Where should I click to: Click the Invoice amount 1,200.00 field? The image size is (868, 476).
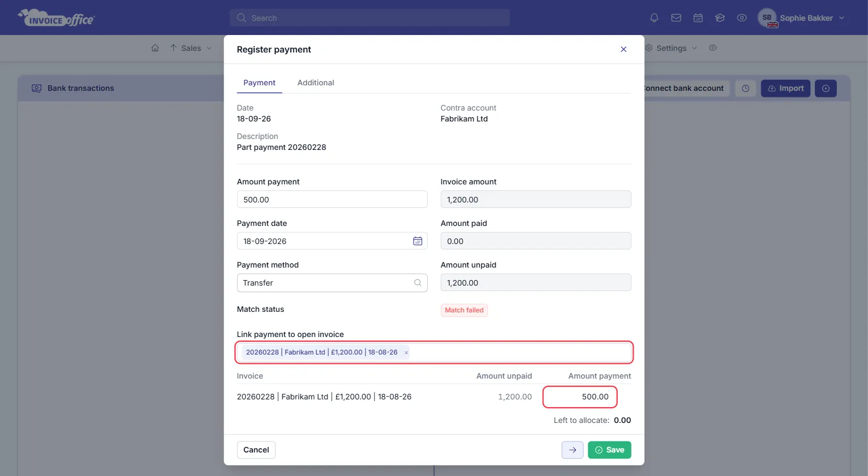click(x=536, y=199)
